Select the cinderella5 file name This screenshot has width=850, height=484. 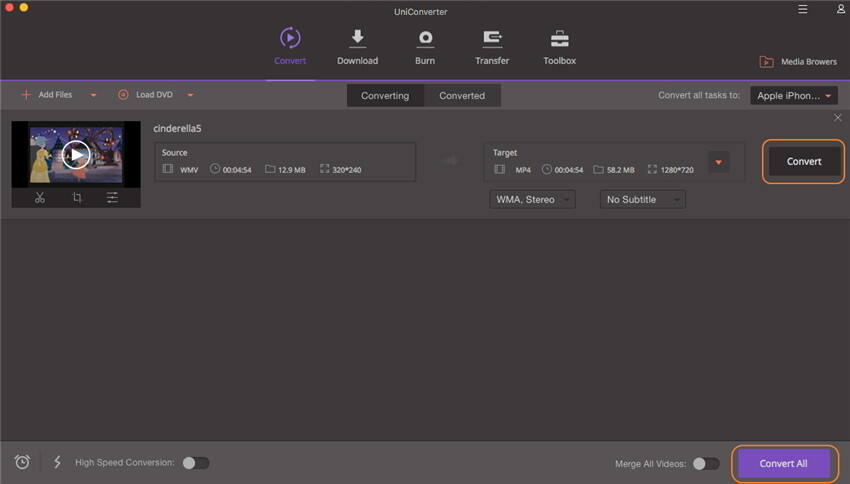[x=177, y=128]
